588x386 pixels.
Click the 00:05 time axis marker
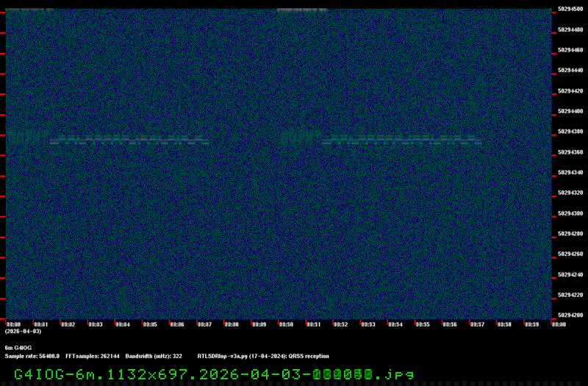[150, 324]
